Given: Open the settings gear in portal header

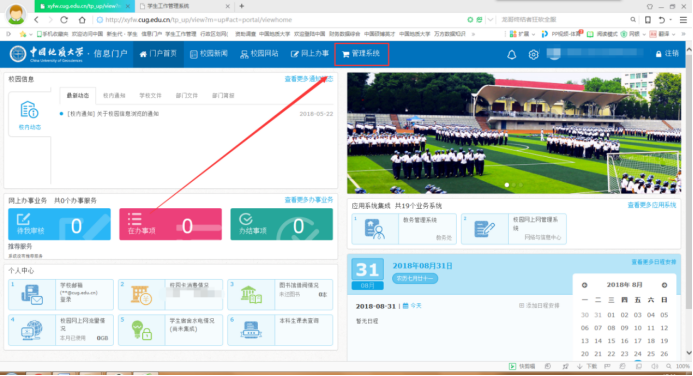Looking at the screenshot, I should coord(533,54).
